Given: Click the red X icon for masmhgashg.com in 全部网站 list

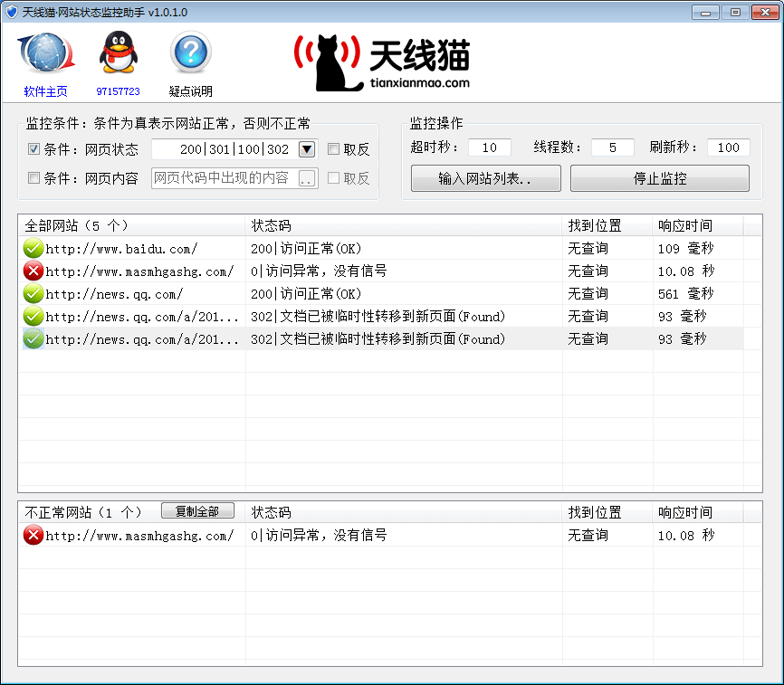Looking at the screenshot, I should (x=33, y=271).
